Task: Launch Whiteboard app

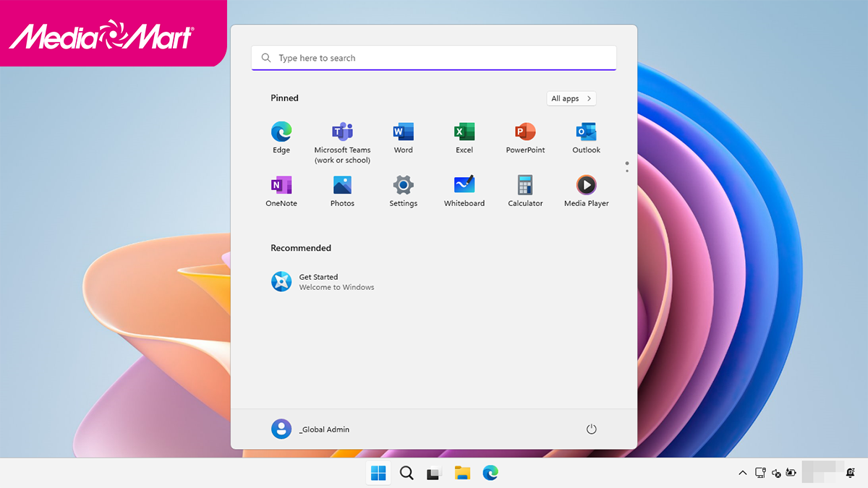Action: [x=464, y=186]
